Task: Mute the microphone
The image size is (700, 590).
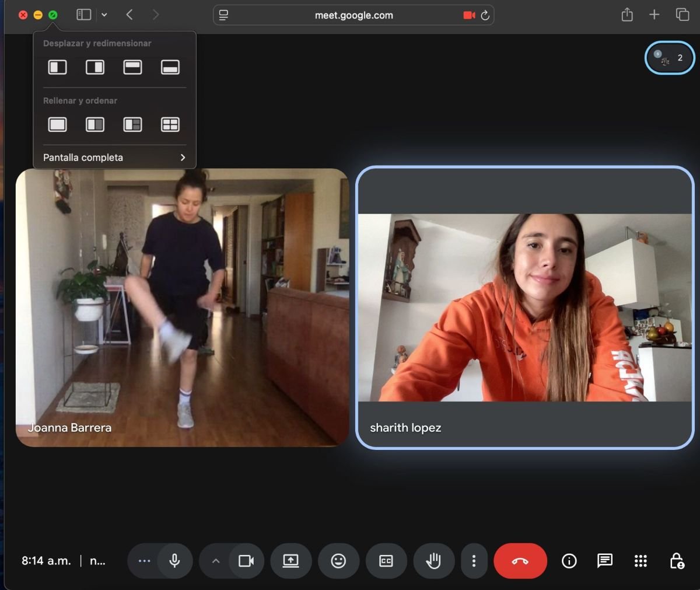Action: [x=174, y=561]
